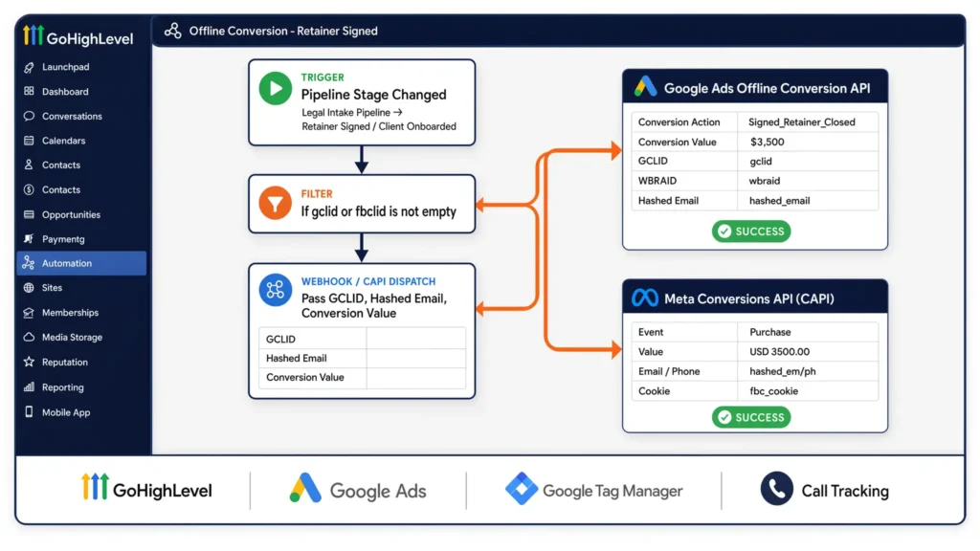Select the Pipeline Stage Changed trigger title
The image size is (980, 551).
pos(374,95)
